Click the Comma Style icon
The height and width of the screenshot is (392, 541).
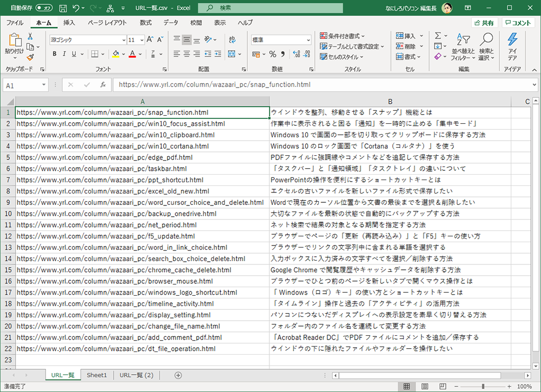(x=282, y=54)
